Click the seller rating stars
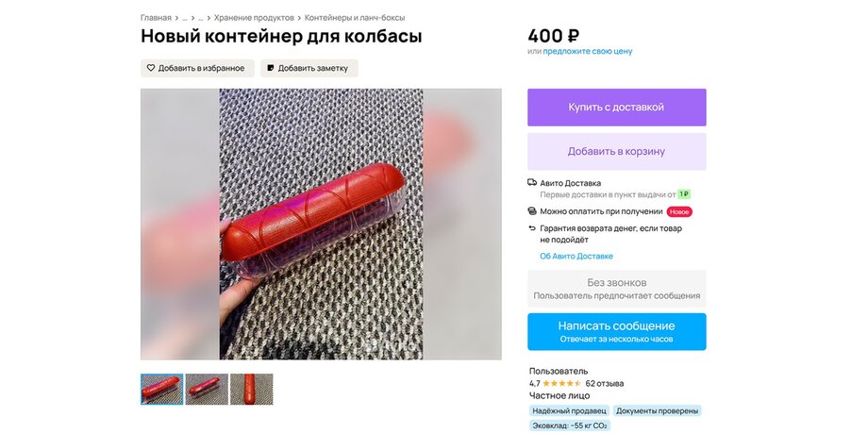868x434 pixels. tap(562, 383)
